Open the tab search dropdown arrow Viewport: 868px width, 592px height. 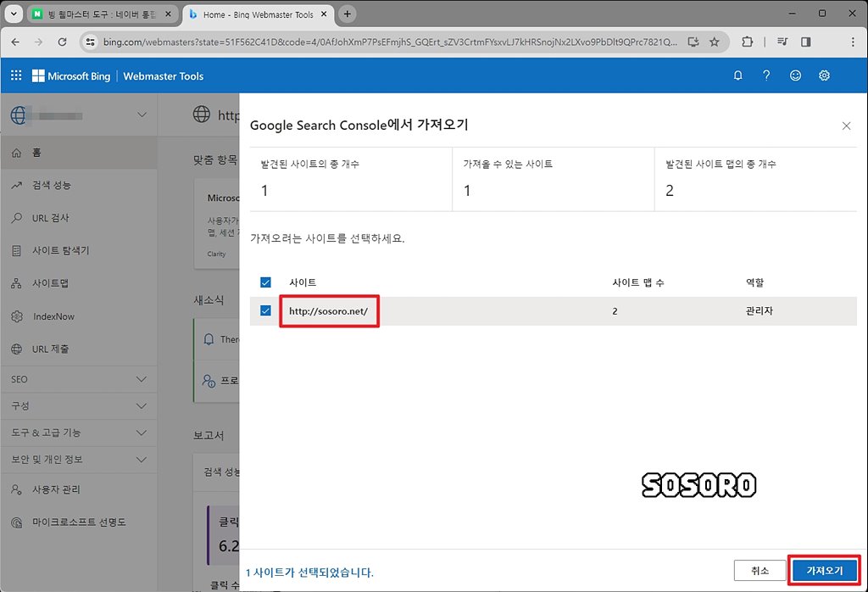14,14
